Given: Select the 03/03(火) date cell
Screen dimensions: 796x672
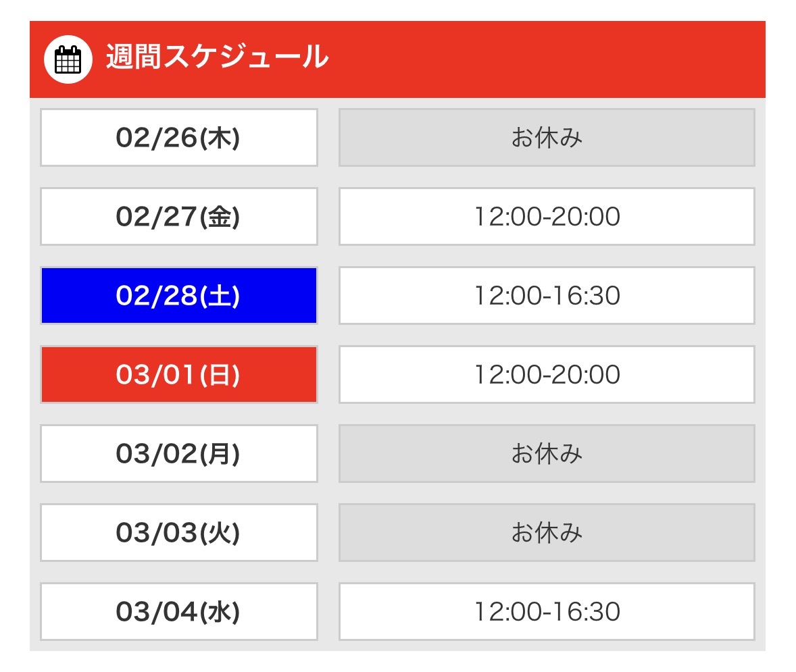Looking at the screenshot, I should [x=178, y=533].
